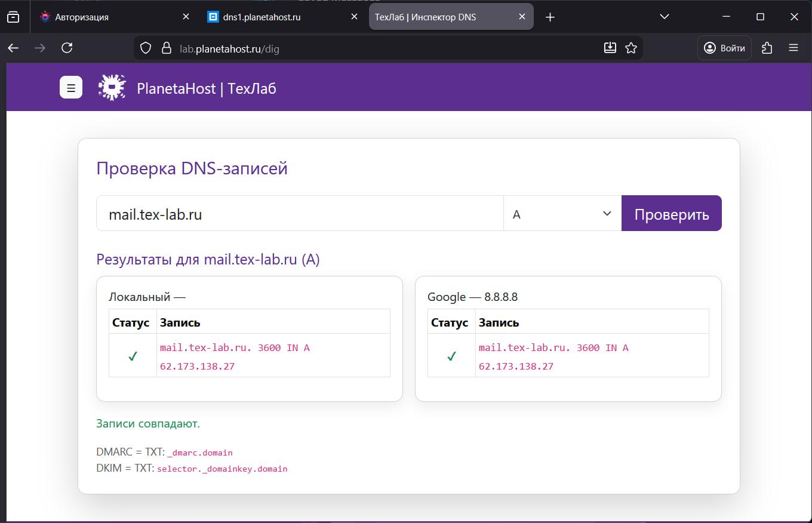Viewport: 812px width, 523px height.
Task: Click the Войти sign-in button
Action: click(724, 47)
